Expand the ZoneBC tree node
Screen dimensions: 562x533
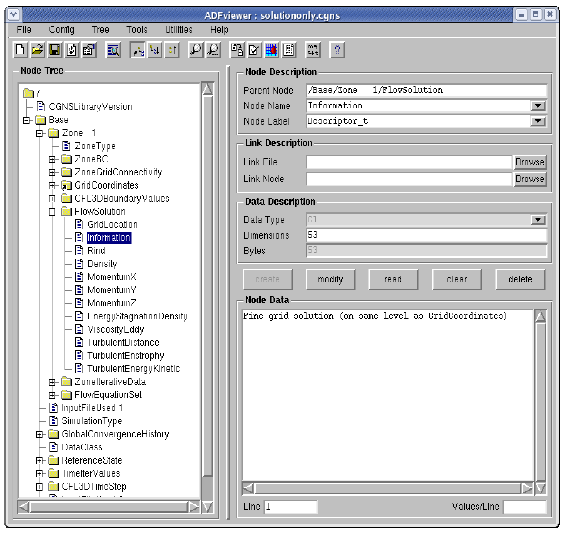52,160
